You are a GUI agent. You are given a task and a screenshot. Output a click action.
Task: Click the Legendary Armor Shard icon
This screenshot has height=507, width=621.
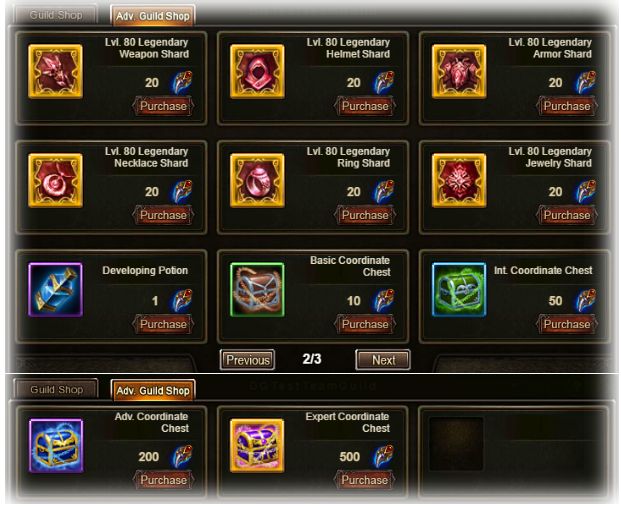click(459, 71)
